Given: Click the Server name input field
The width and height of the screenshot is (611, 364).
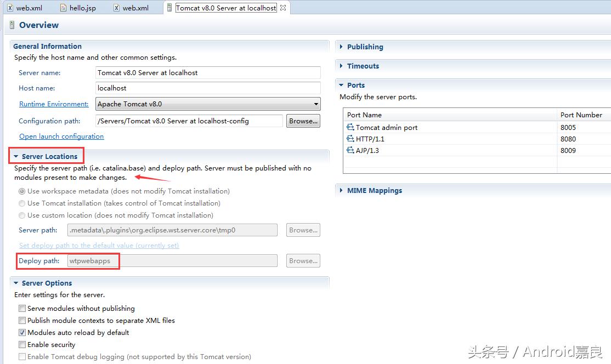Looking at the screenshot, I should (x=208, y=73).
